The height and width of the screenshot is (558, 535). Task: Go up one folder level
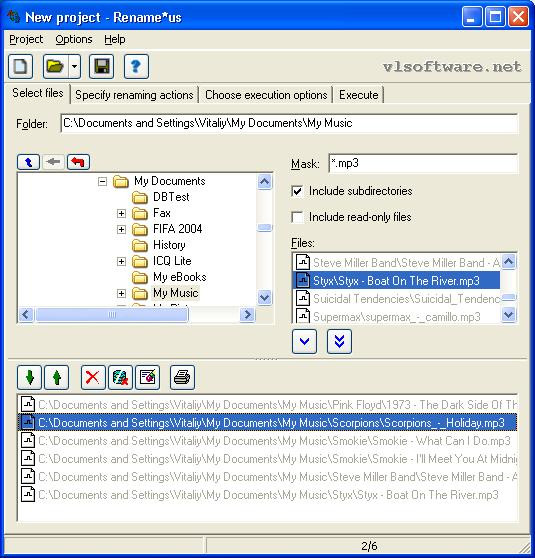pyautogui.click(x=28, y=162)
